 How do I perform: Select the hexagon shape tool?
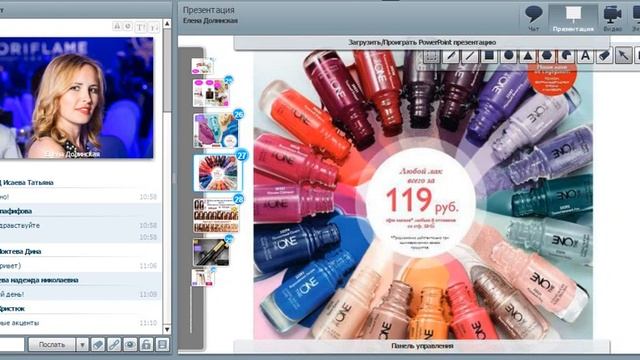pos(547,56)
